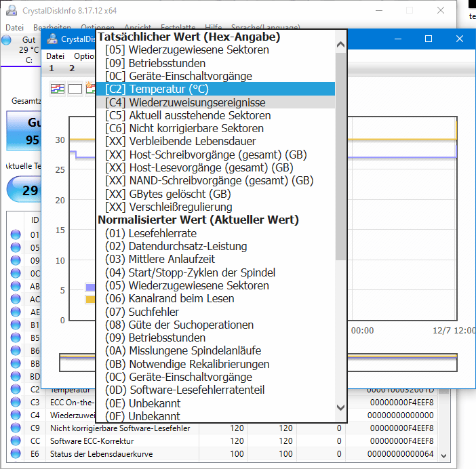Pick (08) Güte der Suchoperationen

(x=216, y=325)
